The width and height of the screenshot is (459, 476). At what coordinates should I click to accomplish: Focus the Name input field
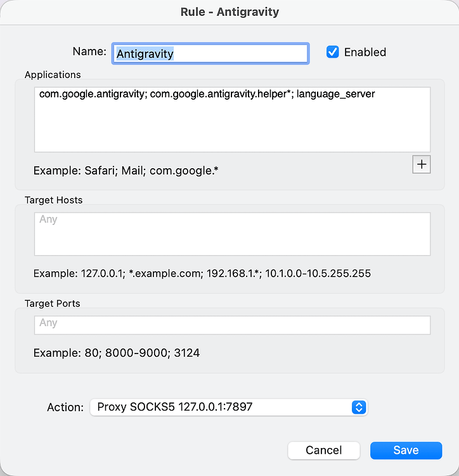pos(210,53)
